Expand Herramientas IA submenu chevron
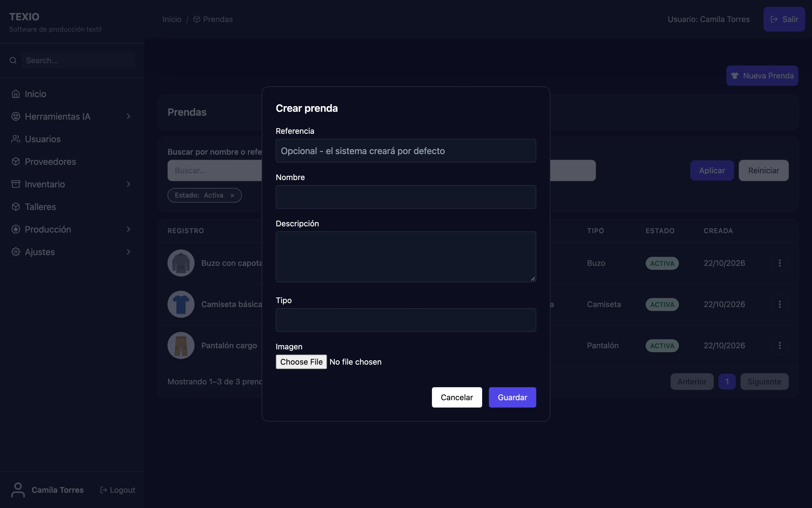The image size is (812, 508). point(129,116)
